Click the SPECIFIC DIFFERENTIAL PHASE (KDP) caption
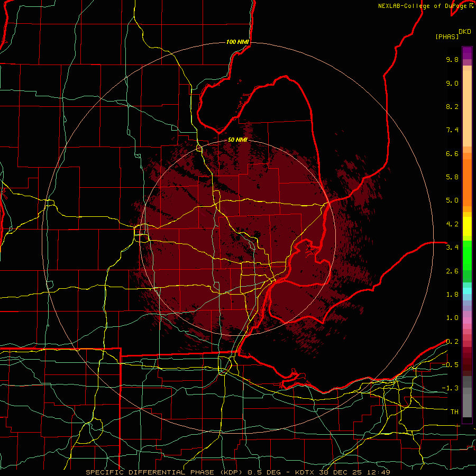Screen dimensions: 476x476 165,472
